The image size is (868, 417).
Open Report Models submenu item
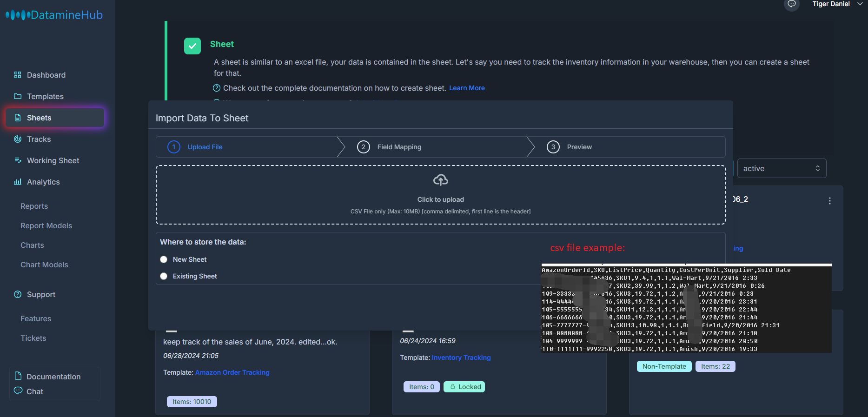pos(46,225)
